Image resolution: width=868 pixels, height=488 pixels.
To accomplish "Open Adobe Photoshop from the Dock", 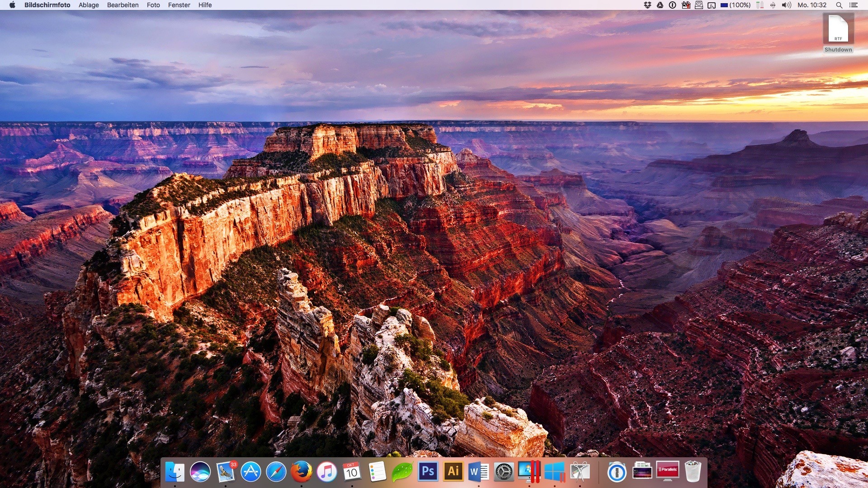I will click(x=428, y=472).
